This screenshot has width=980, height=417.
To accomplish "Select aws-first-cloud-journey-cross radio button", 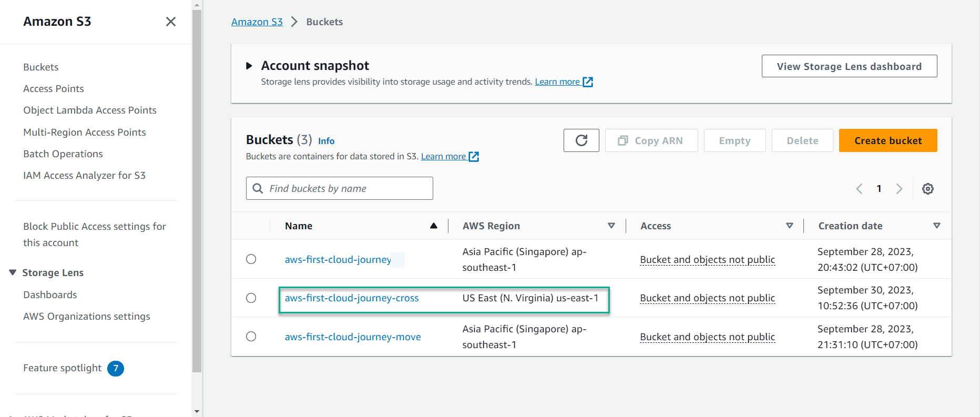I will [x=251, y=298].
